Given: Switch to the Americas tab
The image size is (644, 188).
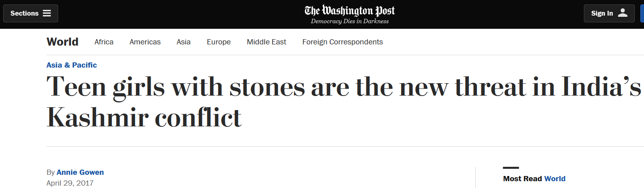Looking at the screenshot, I should click(145, 42).
